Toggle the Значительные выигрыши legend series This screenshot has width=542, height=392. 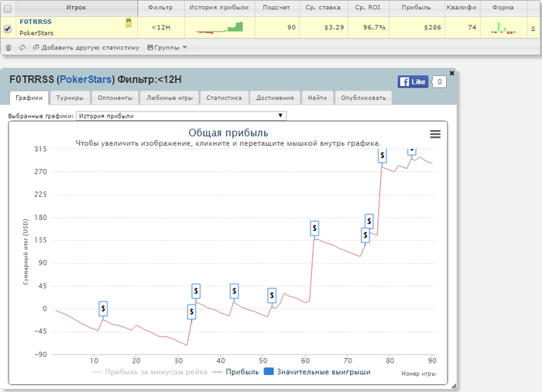pos(317,372)
